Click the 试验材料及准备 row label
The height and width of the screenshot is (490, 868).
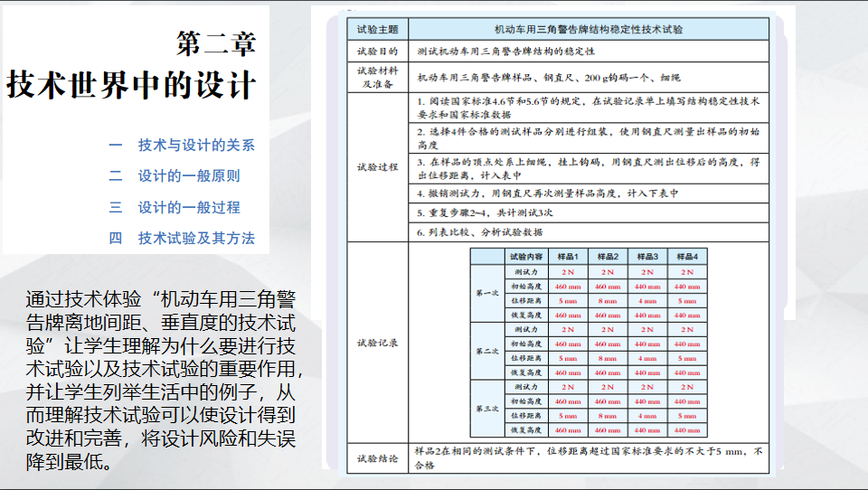click(377, 76)
